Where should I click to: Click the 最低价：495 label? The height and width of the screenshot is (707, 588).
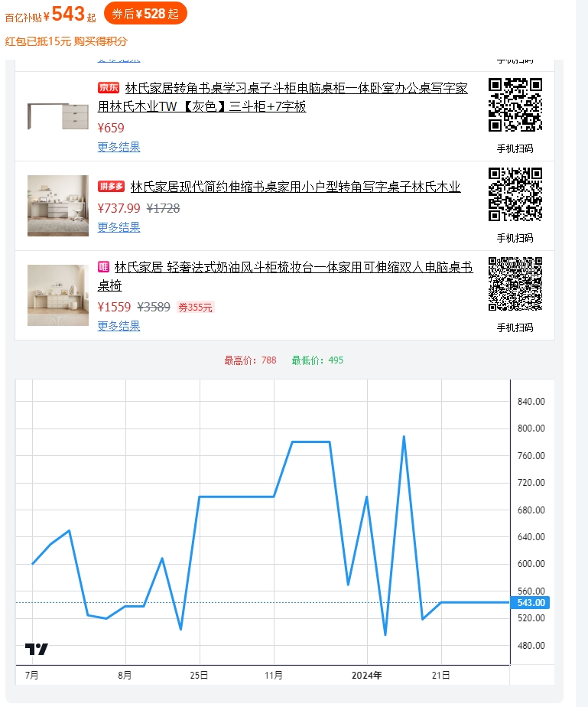(317, 360)
